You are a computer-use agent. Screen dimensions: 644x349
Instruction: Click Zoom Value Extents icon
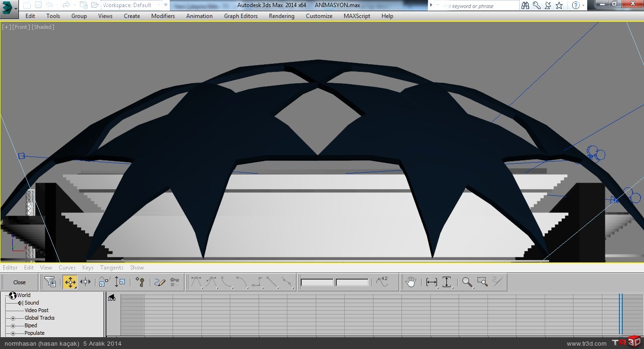point(447,282)
